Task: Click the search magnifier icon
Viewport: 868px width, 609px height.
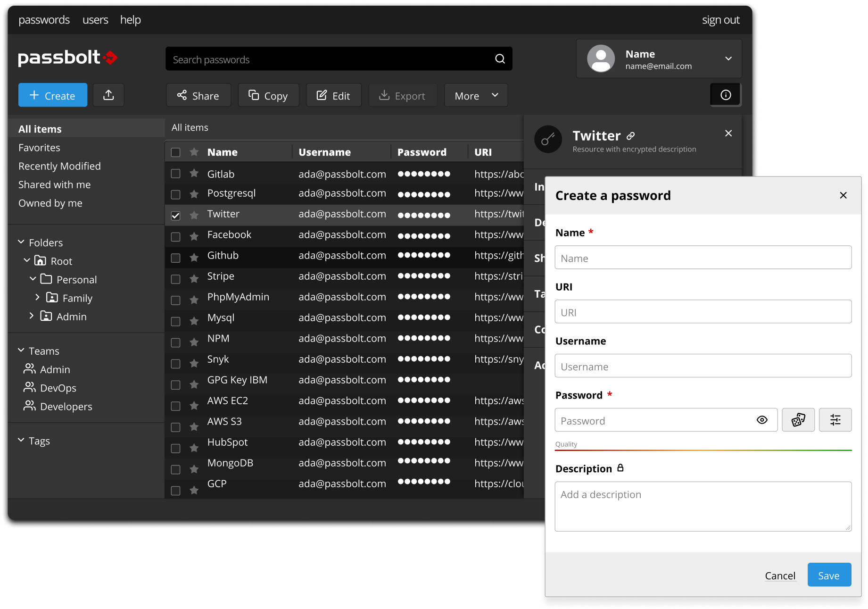Action: click(x=500, y=59)
